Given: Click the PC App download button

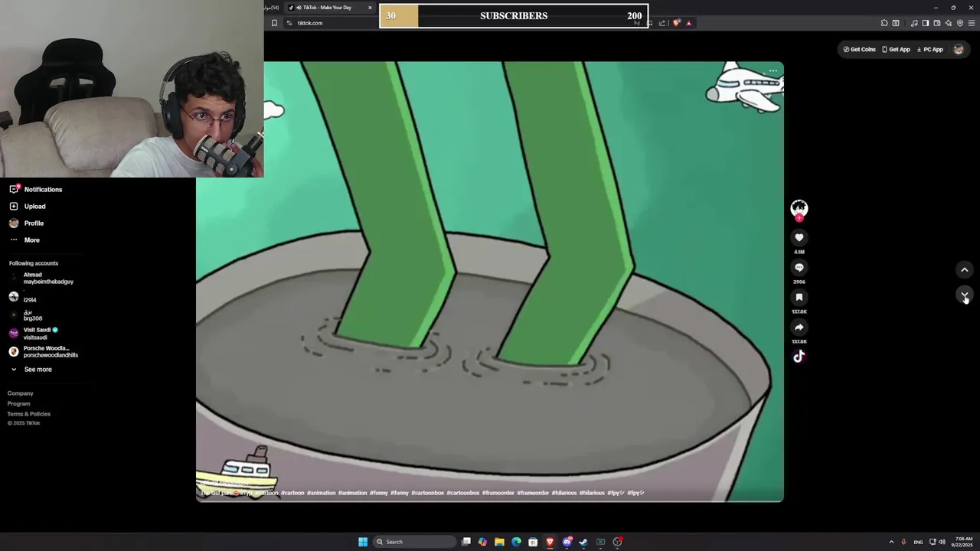Looking at the screenshot, I should 929,49.
